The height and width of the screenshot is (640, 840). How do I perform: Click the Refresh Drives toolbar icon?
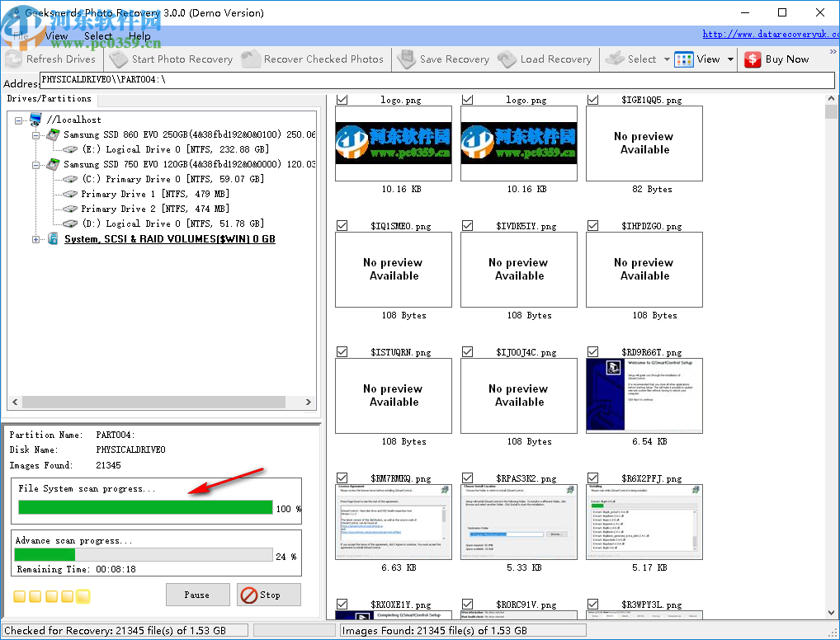coord(14,59)
